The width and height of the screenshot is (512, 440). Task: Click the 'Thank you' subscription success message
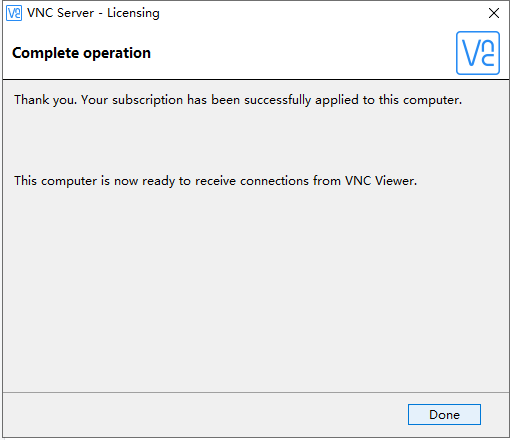238,100
